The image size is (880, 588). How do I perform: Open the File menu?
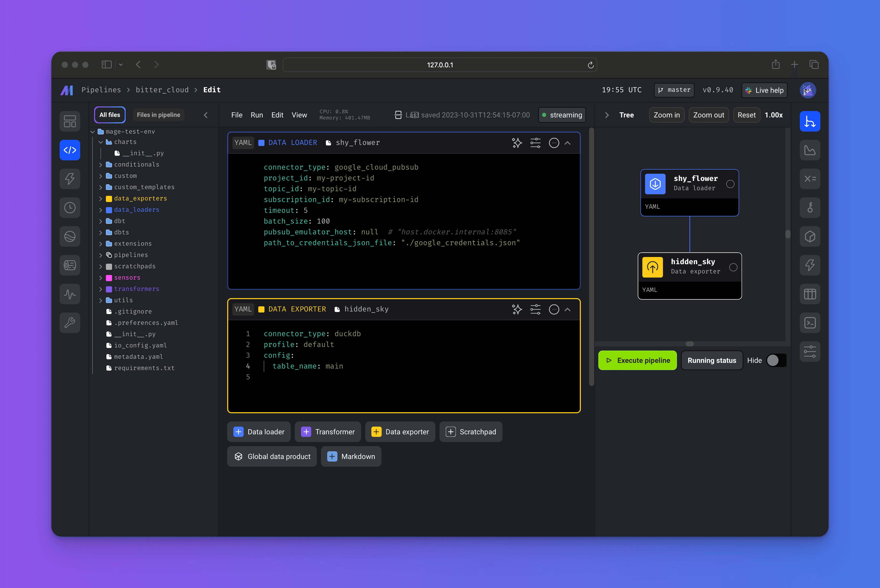[x=237, y=115]
